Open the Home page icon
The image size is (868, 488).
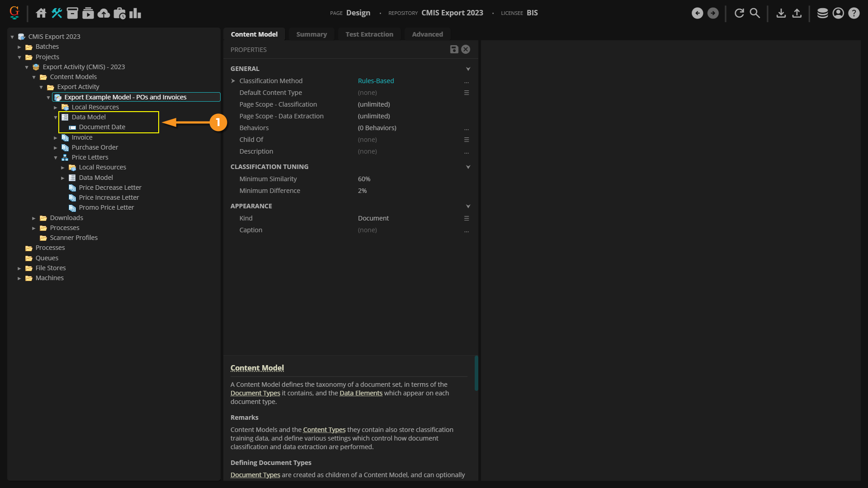pos(41,13)
